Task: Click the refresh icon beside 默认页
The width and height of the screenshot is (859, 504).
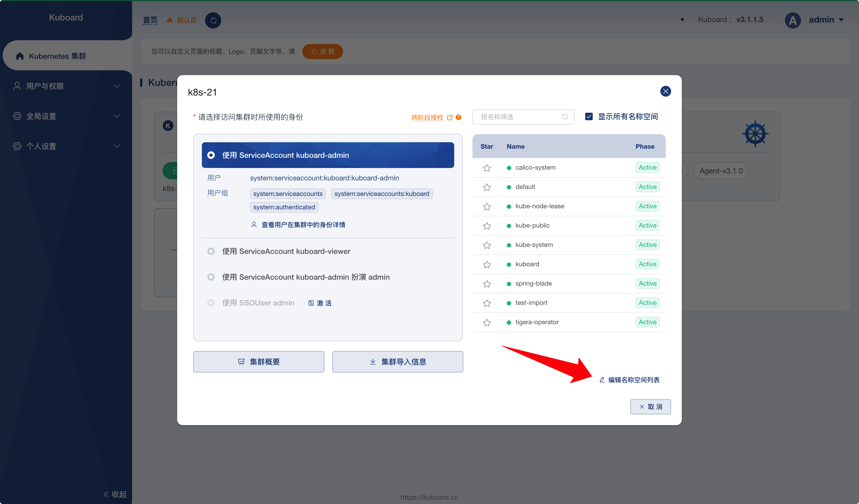Action: point(213,20)
